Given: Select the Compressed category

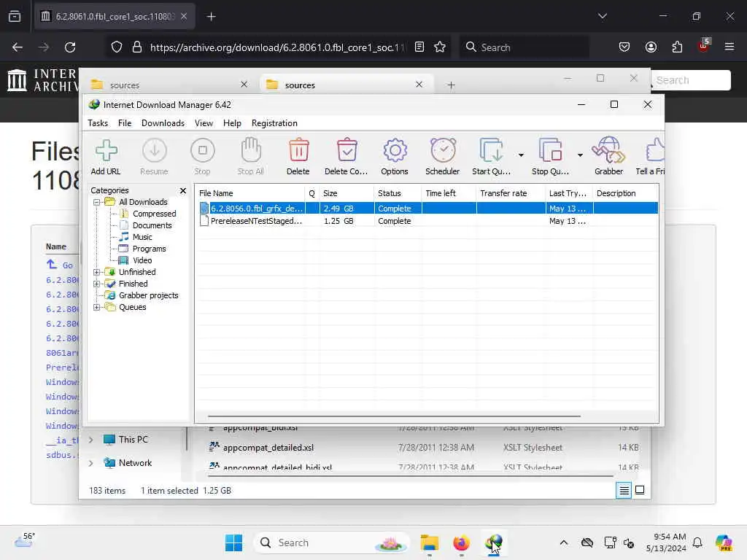Looking at the screenshot, I should pyautogui.click(x=154, y=214).
